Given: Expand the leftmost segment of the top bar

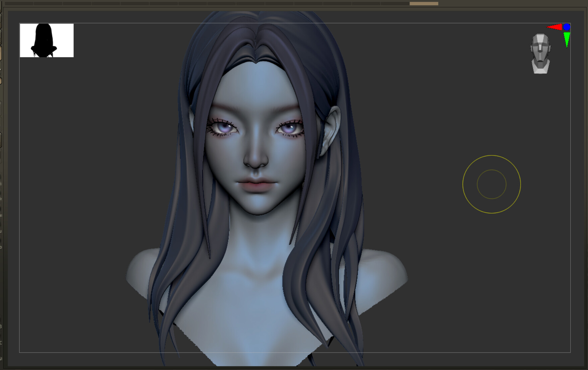Looking at the screenshot, I should point(18,3).
